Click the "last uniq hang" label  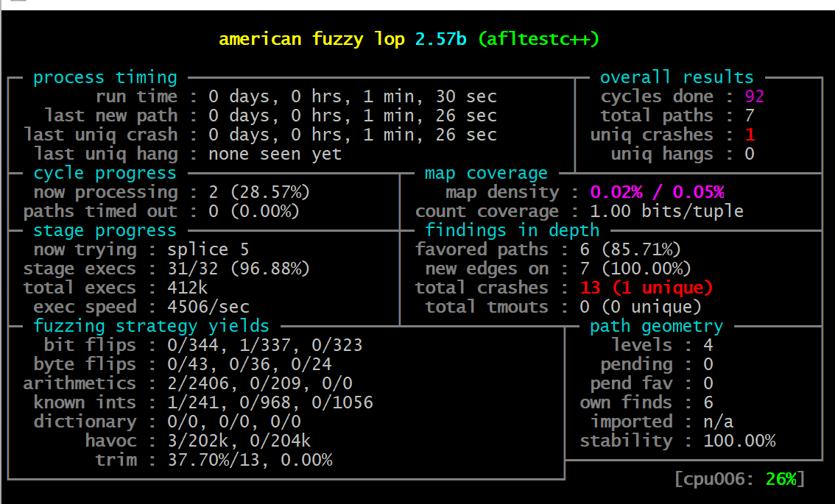[105, 154]
